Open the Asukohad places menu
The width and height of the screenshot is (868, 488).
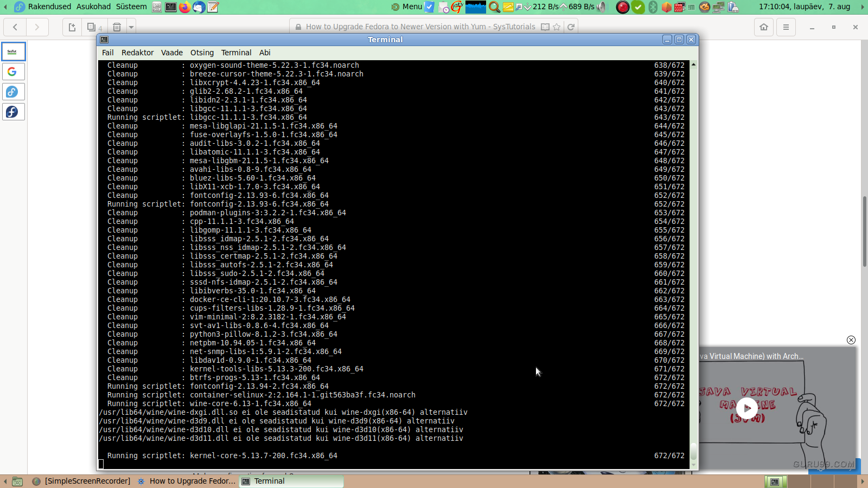tap(93, 7)
